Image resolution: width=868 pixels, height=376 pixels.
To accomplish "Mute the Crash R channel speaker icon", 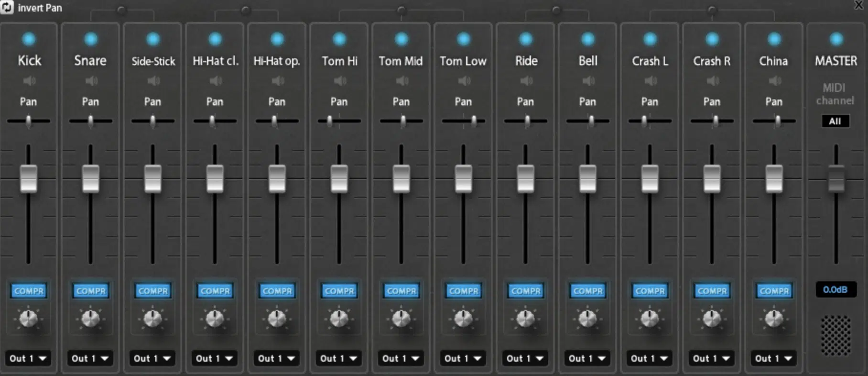I will pos(712,81).
